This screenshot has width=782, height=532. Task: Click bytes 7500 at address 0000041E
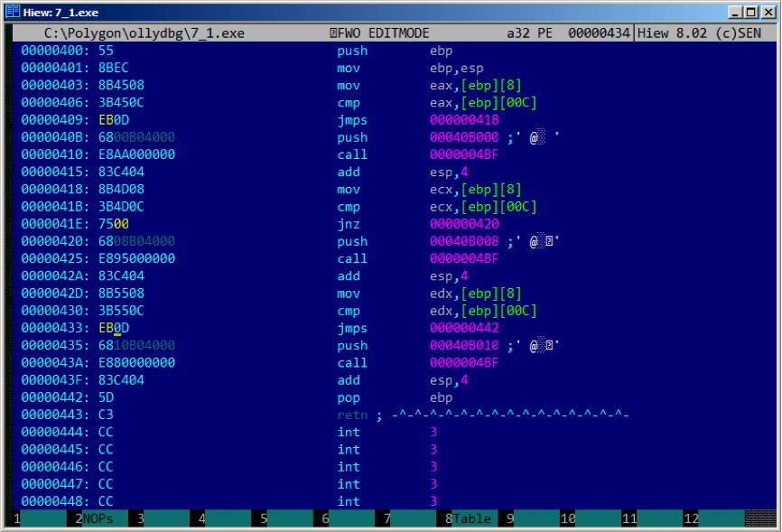pyautogui.click(x=114, y=224)
